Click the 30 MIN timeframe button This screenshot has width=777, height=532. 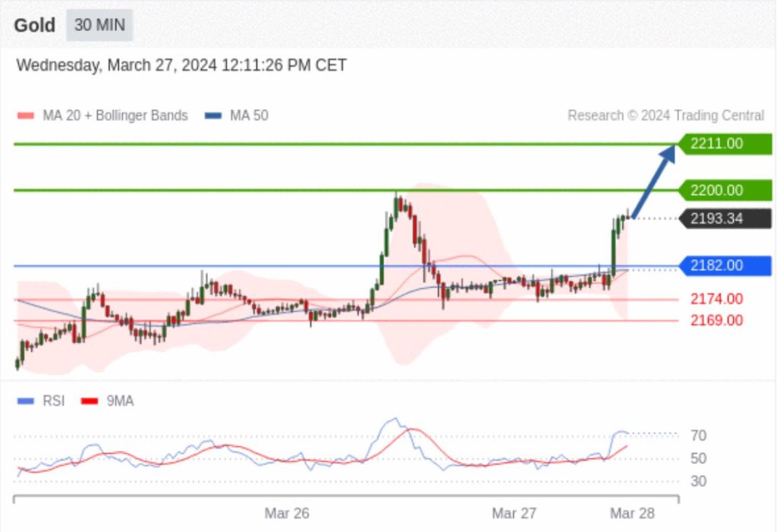click(x=99, y=25)
